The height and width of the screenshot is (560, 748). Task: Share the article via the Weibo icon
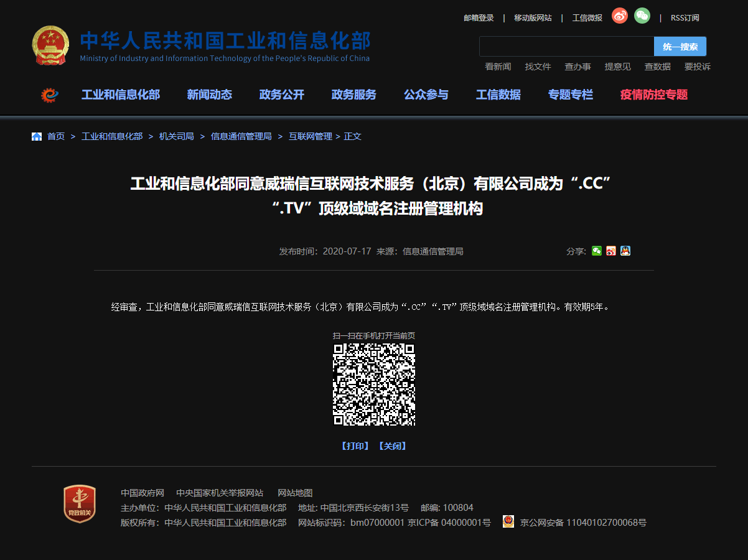(611, 251)
